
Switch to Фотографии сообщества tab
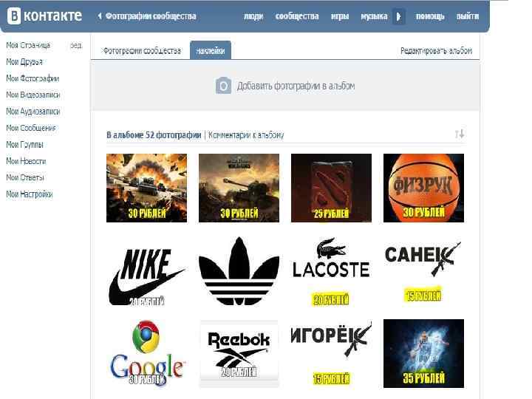[x=142, y=51]
